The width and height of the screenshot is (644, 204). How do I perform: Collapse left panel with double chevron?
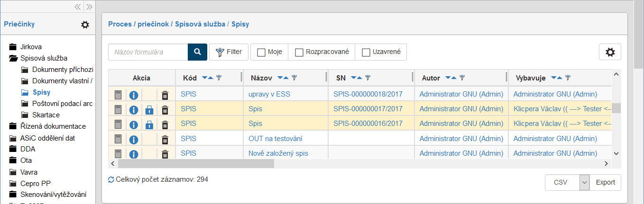(x=78, y=7)
